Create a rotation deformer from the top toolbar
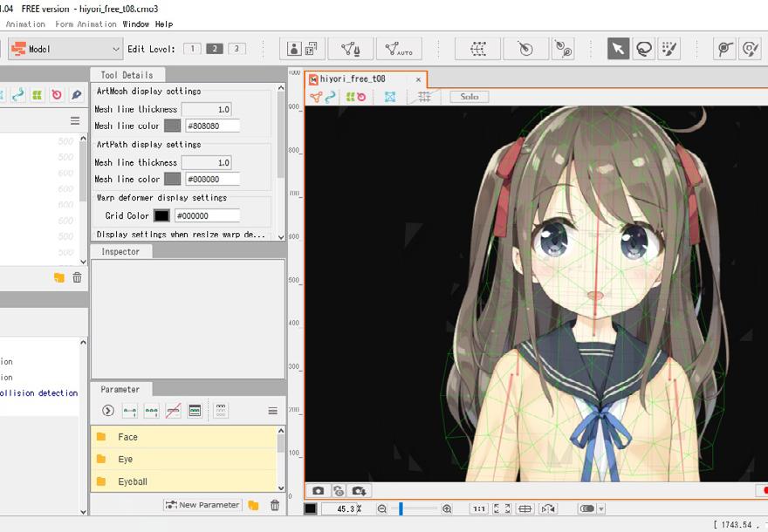 pyautogui.click(x=525, y=49)
